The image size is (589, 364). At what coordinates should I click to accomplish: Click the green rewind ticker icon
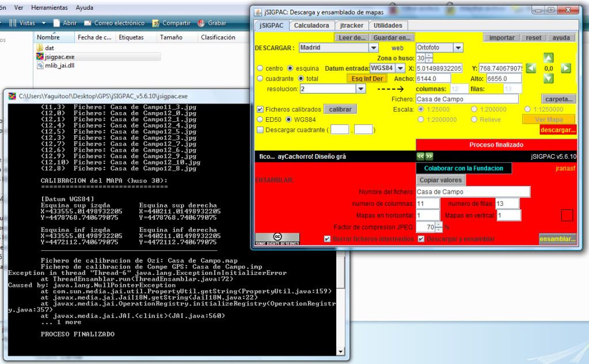pyautogui.click(x=420, y=156)
